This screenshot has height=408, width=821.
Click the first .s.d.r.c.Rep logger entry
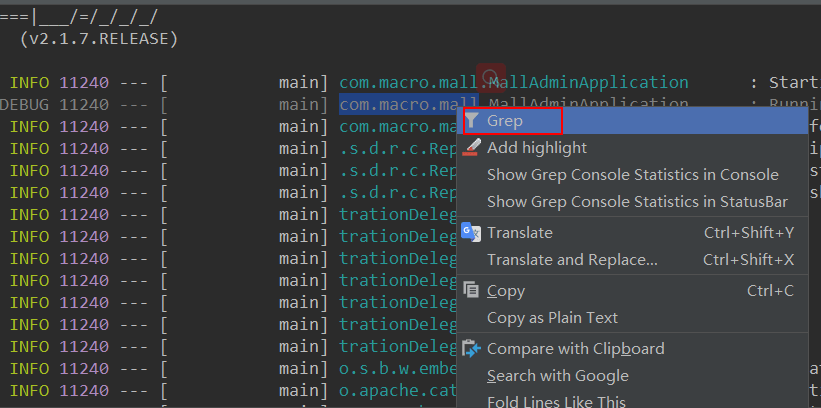(398, 149)
